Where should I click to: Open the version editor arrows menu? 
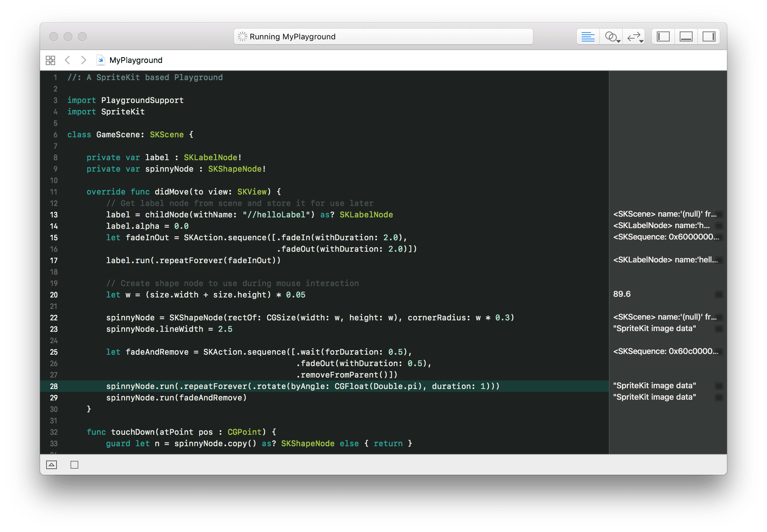[634, 36]
